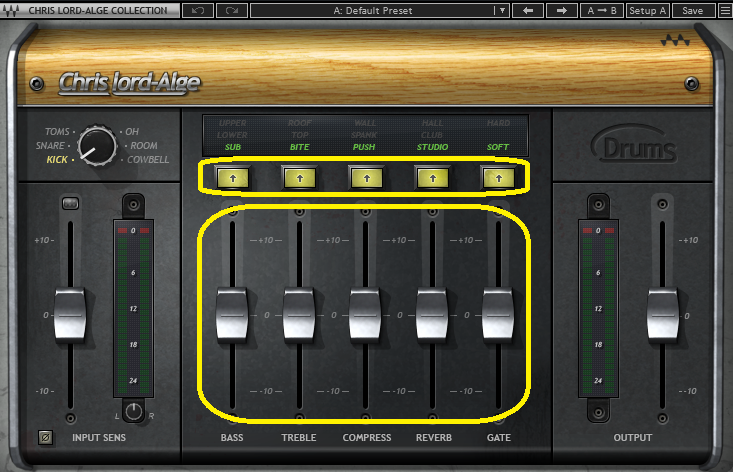Click the Undo arrow in the toolbar

click(197, 10)
